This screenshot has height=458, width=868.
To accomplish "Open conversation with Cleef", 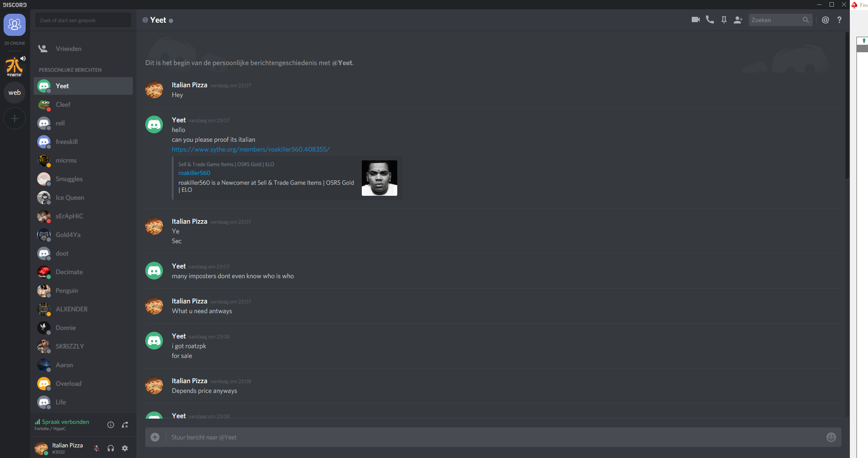I will [83, 105].
